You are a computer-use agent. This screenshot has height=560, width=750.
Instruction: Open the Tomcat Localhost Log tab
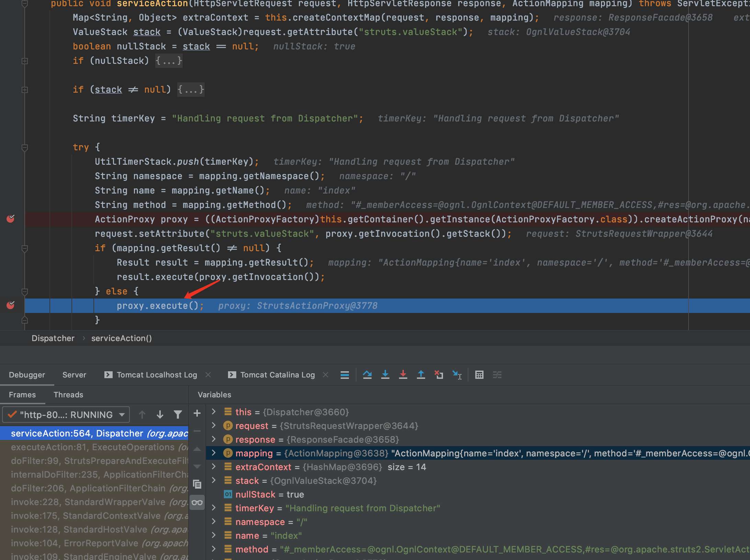[157, 375]
